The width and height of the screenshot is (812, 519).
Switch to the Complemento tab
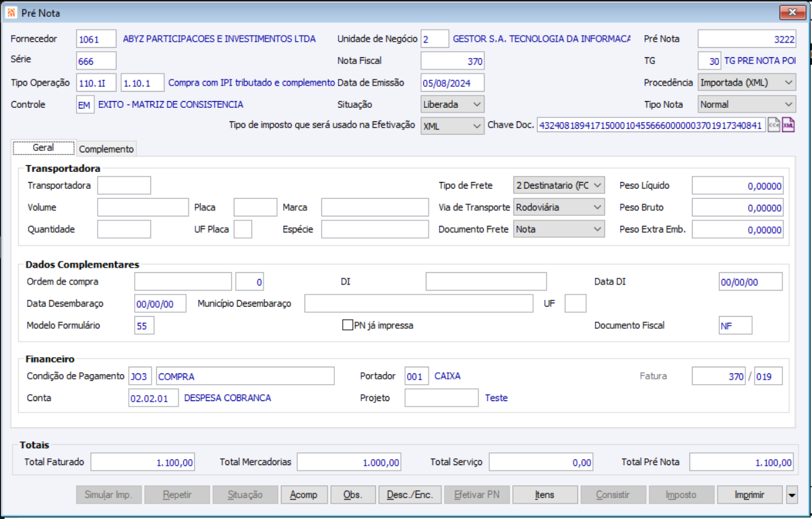[106, 149]
